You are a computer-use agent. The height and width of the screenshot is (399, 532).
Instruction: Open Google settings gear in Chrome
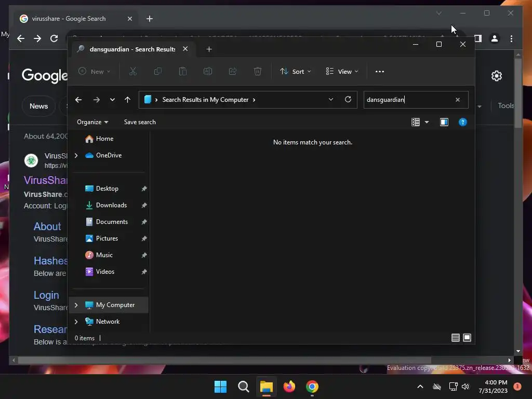[x=497, y=76]
